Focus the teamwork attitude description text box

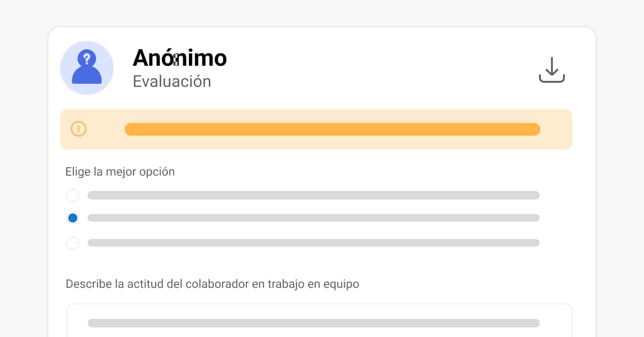(319, 330)
